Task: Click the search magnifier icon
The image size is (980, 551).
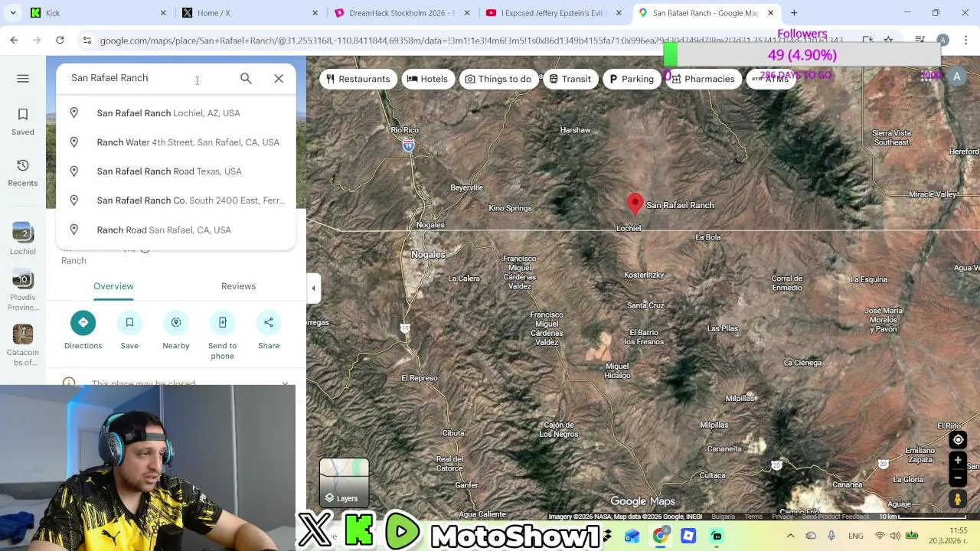Action: (x=246, y=78)
